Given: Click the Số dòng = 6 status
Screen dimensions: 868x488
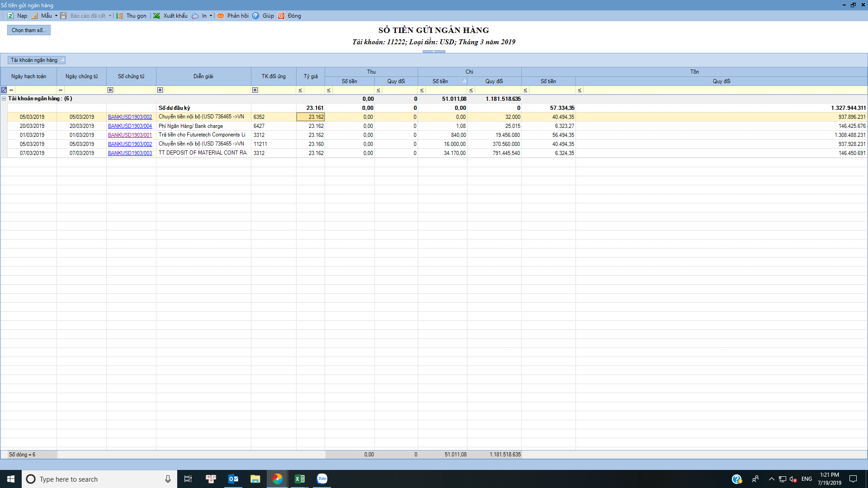Looking at the screenshot, I should click(22, 455).
